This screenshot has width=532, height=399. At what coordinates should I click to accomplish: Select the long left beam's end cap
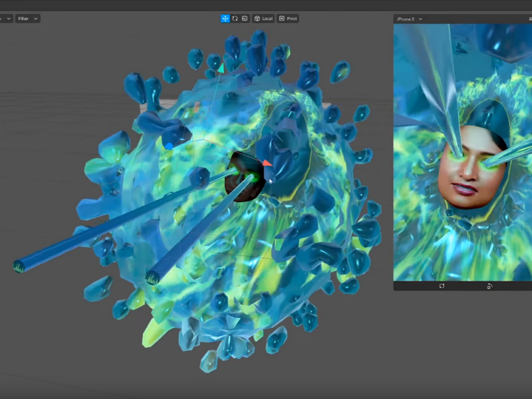tap(19, 267)
